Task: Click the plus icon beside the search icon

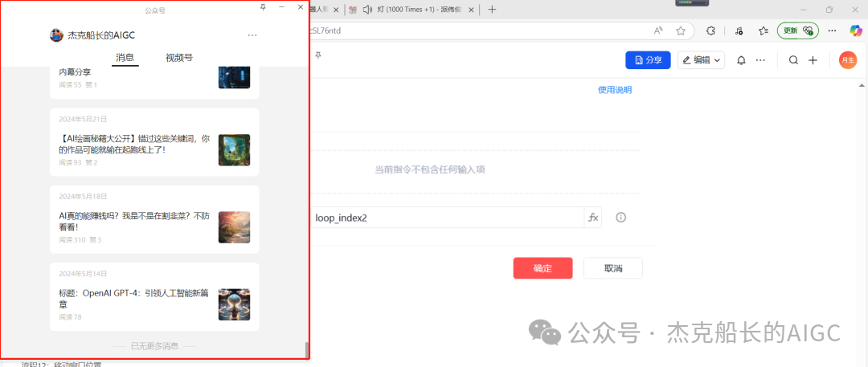Action: pos(813,60)
